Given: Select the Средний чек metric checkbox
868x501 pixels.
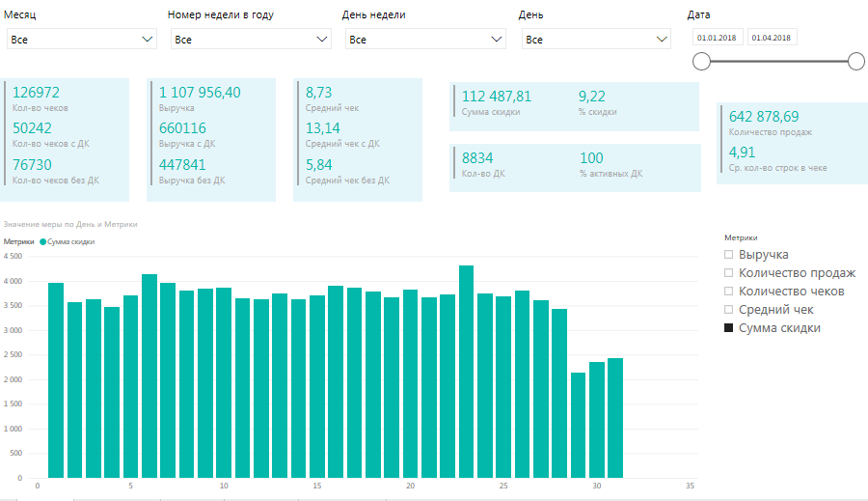Looking at the screenshot, I should (730, 310).
